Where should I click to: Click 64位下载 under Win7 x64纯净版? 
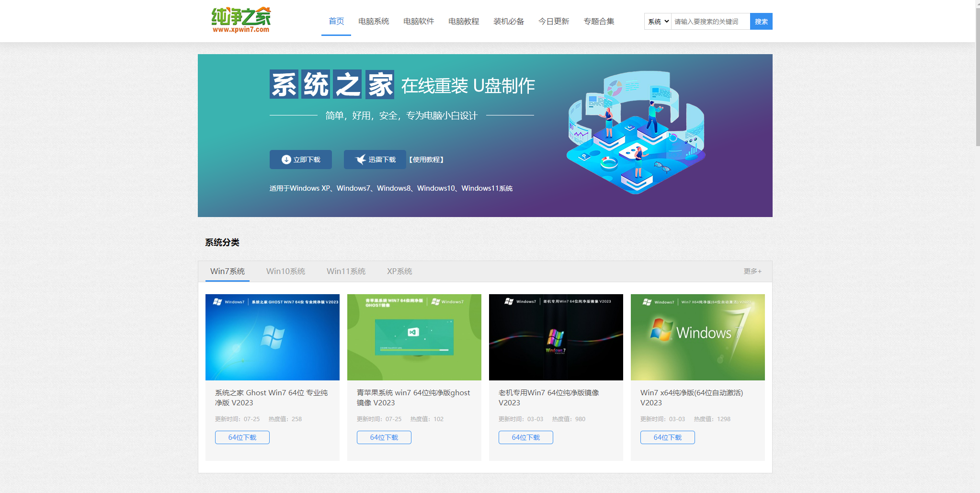click(x=668, y=437)
